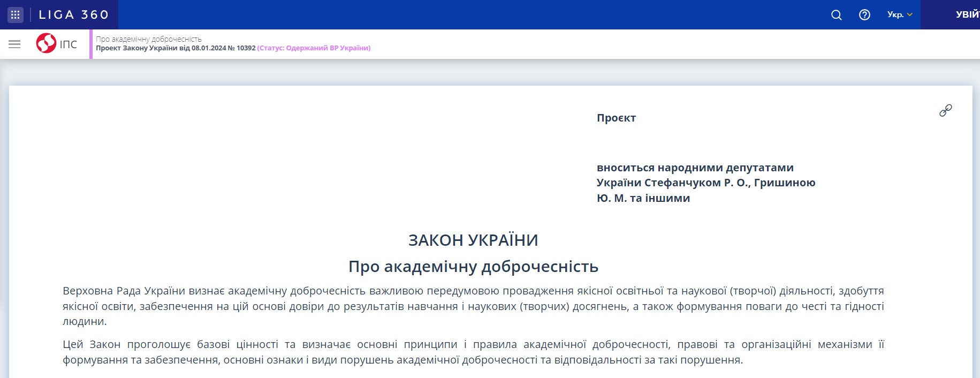
Task: Click the LIGA 360 logo
Action: (x=74, y=14)
